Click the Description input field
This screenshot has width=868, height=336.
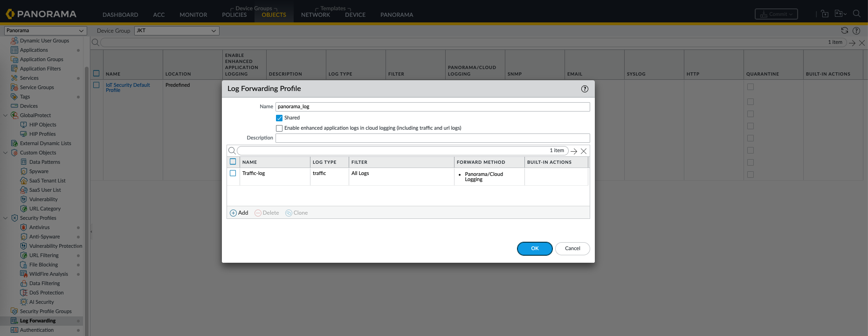pyautogui.click(x=432, y=138)
